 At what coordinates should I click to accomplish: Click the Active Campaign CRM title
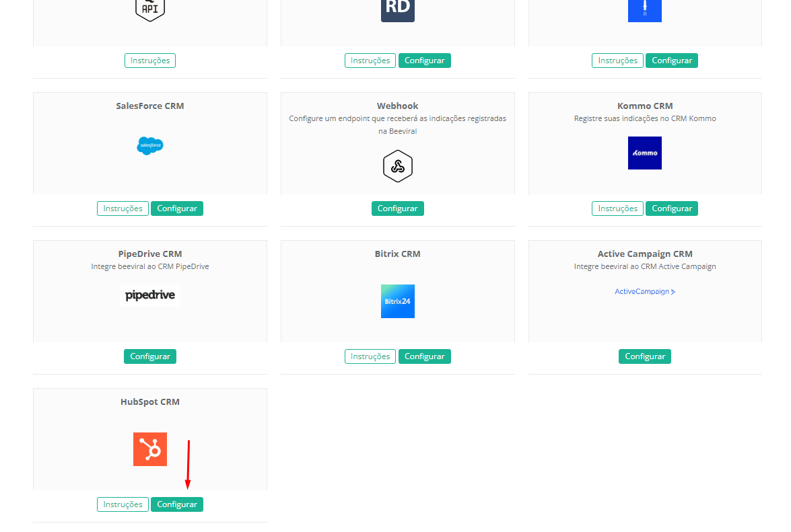[x=645, y=254]
